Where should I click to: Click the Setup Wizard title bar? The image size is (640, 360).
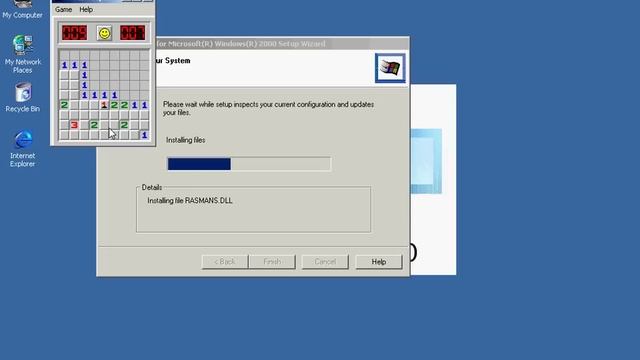[x=282, y=43]
